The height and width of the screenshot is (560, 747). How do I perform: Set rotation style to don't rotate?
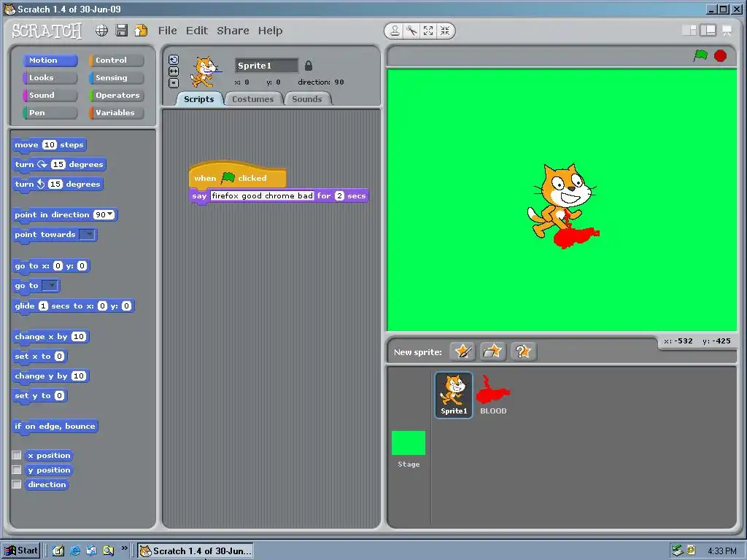pyautogui.click(x=174, y=83)
